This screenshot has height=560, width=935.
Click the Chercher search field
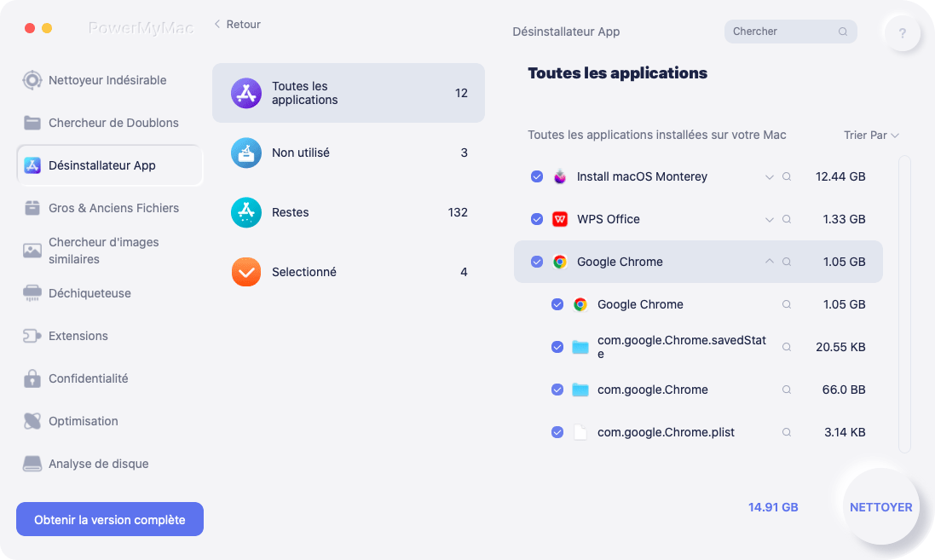point(791,32)
